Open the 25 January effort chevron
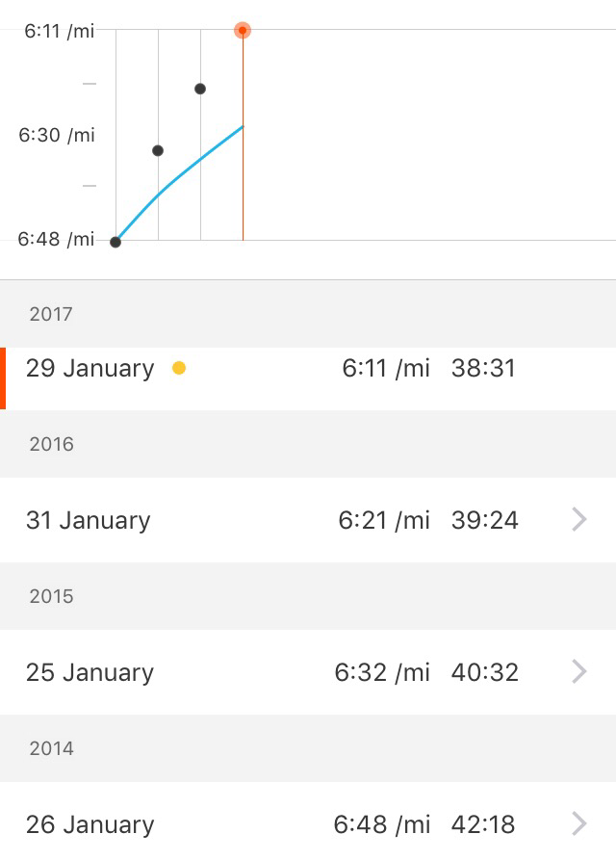This screenshot has height=860, width=616. coord(579,672)
